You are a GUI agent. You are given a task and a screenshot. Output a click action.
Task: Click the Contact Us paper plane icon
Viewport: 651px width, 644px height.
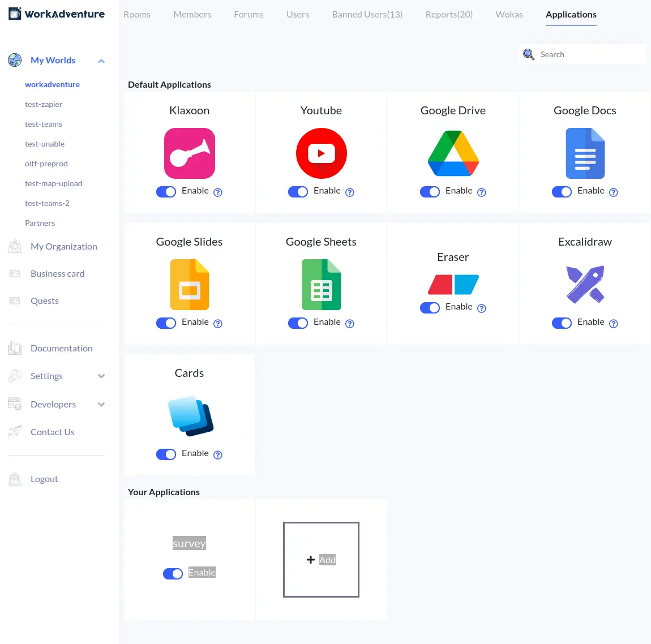[x=15, y=432]
